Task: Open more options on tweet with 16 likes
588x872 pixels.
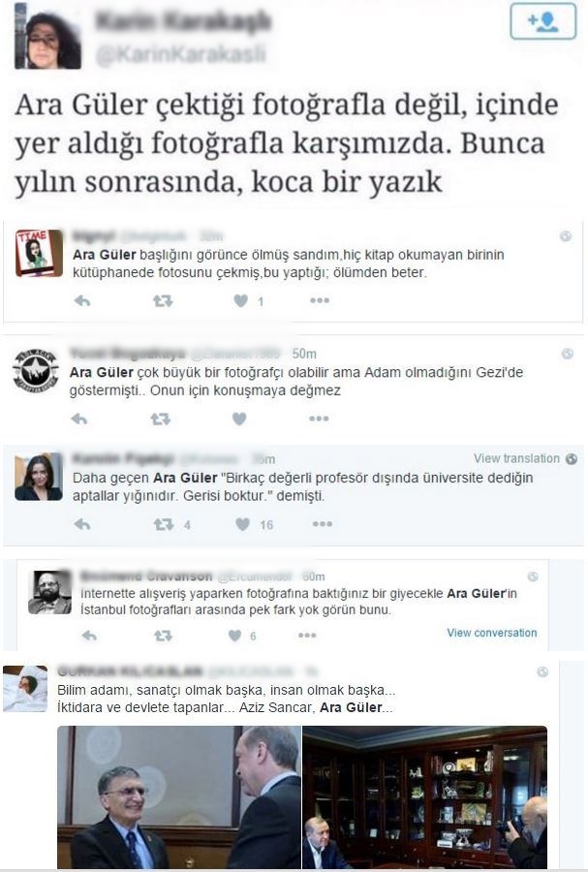Action: [x=323, y=524]
